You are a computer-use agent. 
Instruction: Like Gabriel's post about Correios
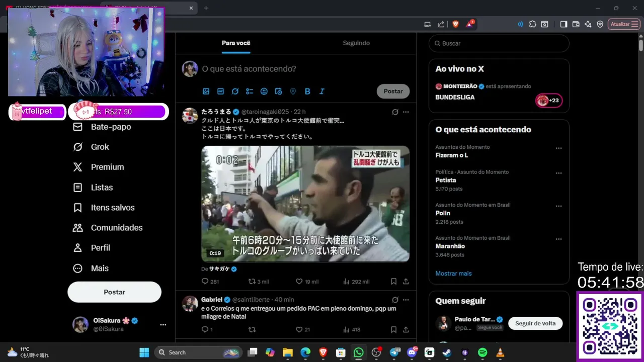302,330
